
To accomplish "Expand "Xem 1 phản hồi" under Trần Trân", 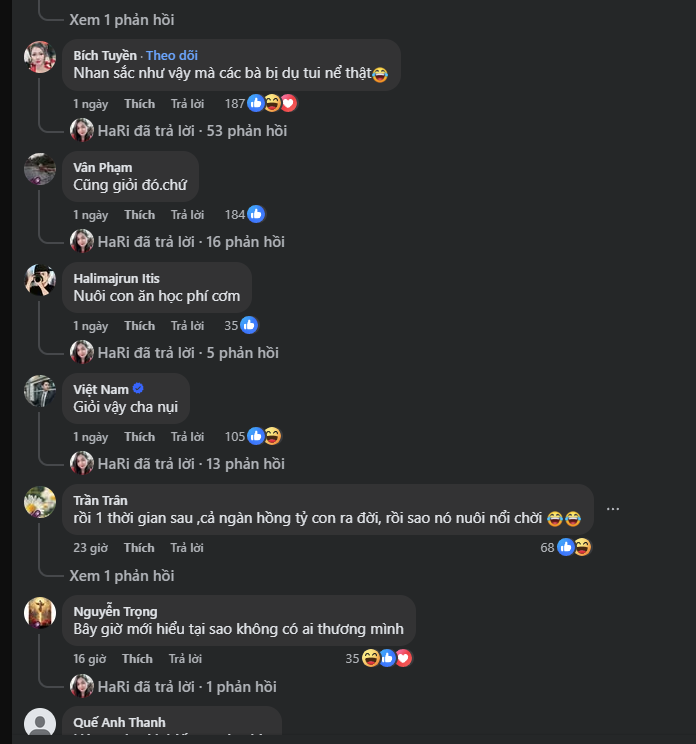I will click(121, 575).
